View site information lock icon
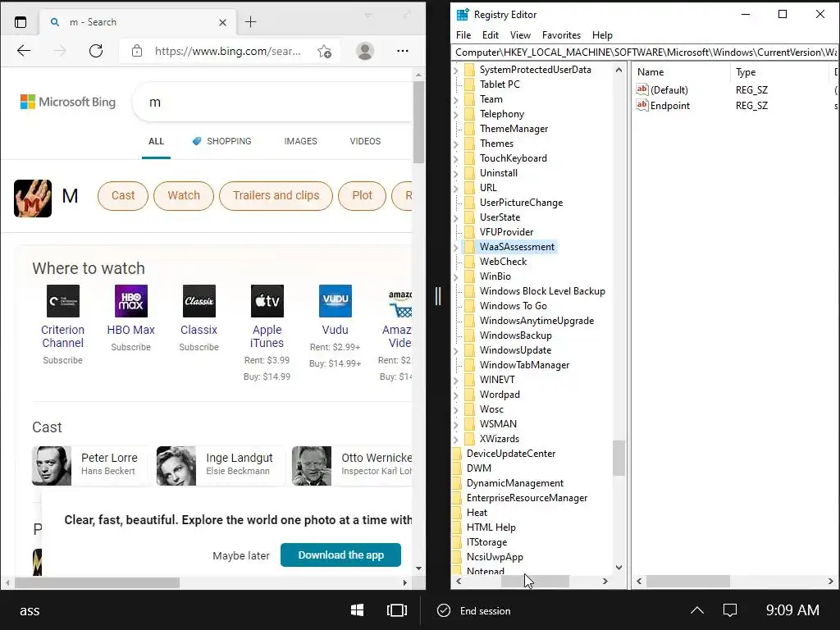 pyautogui.click(x=137, y=51)
